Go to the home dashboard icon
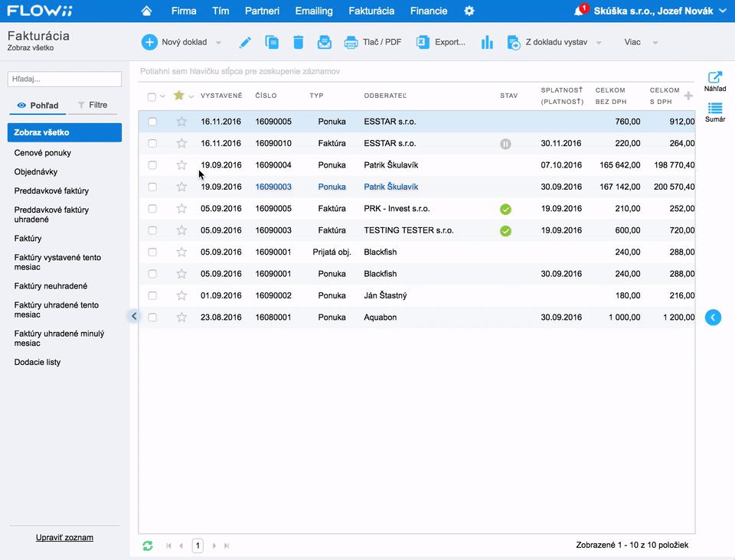Screen dimensions: 735x560 pyautogui.click(x=146, y=11)
